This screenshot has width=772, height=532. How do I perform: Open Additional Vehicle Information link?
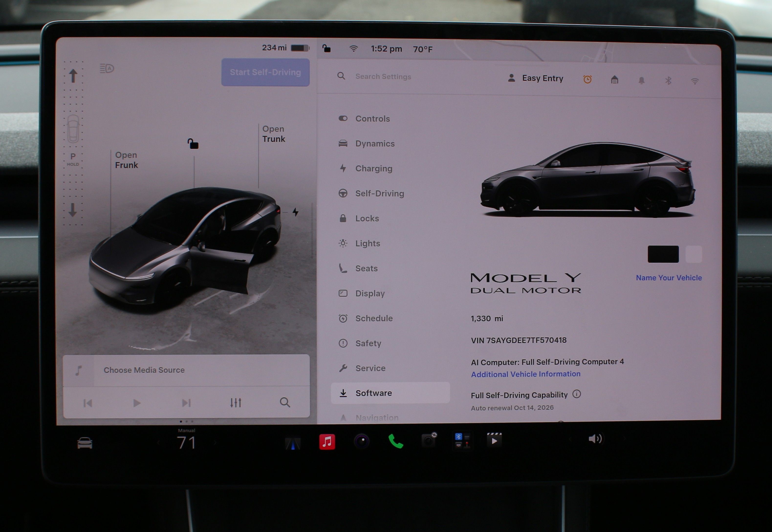[x=526, y=374]
